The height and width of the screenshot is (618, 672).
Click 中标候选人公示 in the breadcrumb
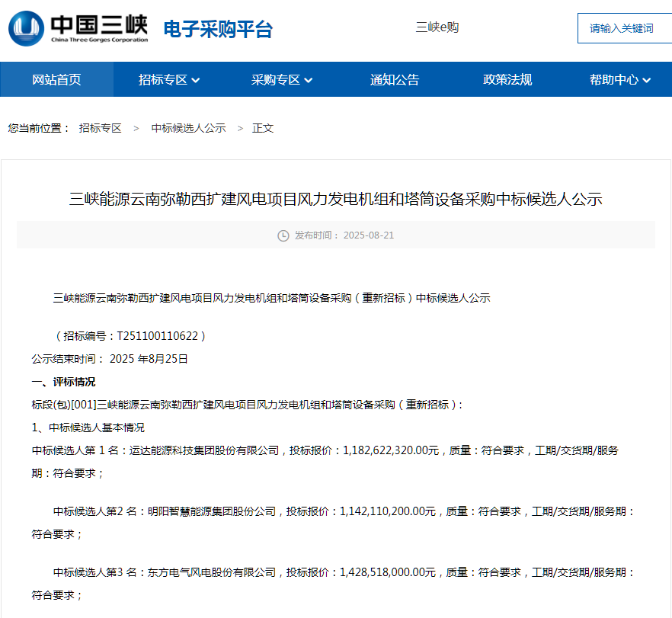188,128
